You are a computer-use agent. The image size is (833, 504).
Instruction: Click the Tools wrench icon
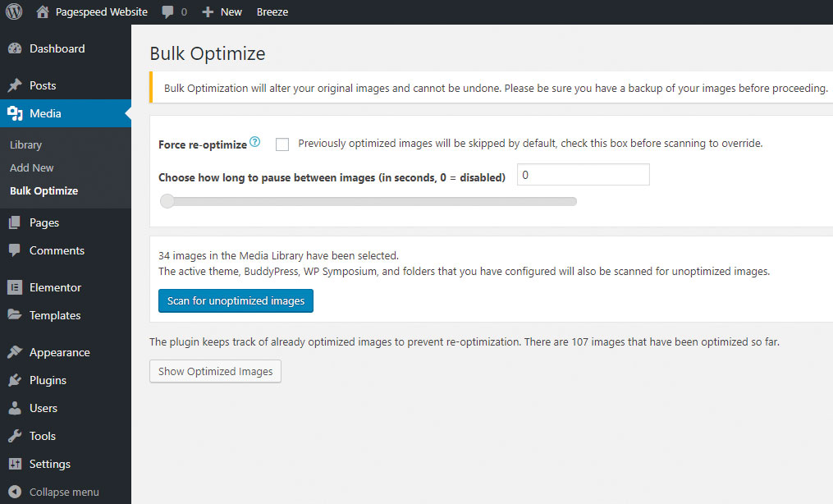click(15, 436)
